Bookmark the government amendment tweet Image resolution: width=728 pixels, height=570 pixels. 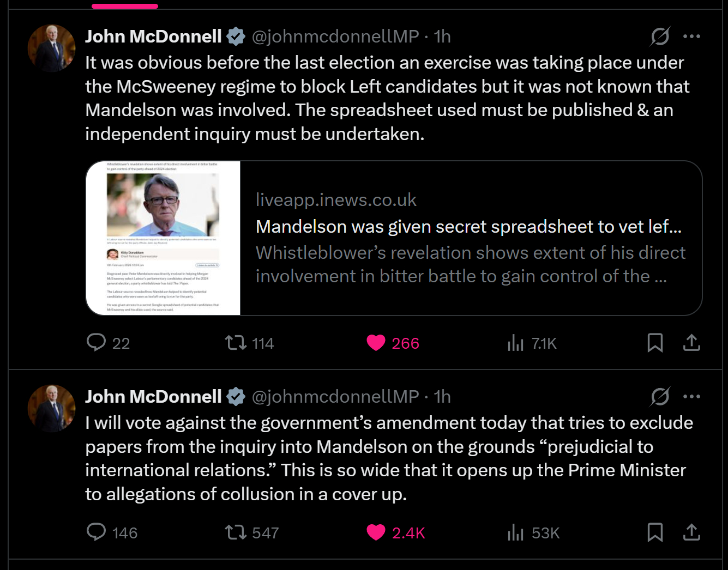655,532
